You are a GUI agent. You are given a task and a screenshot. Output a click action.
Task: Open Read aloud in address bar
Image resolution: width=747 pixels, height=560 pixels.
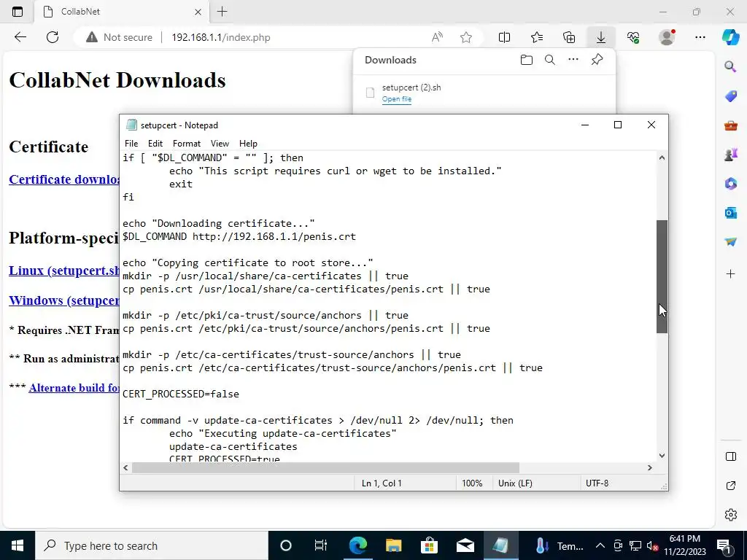[x=437, y=37]
